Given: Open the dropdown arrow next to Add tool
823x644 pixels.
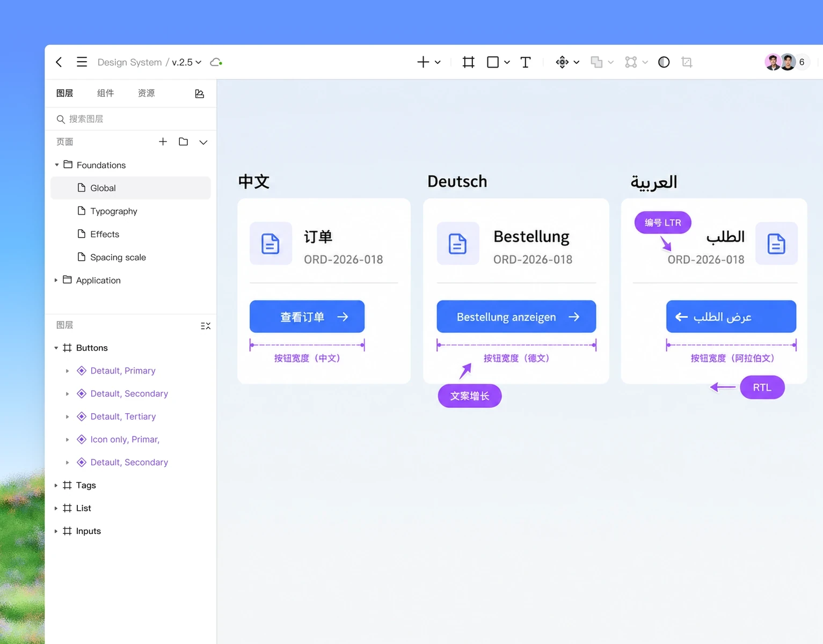Looking at the screenshot, I should point(438,62).
